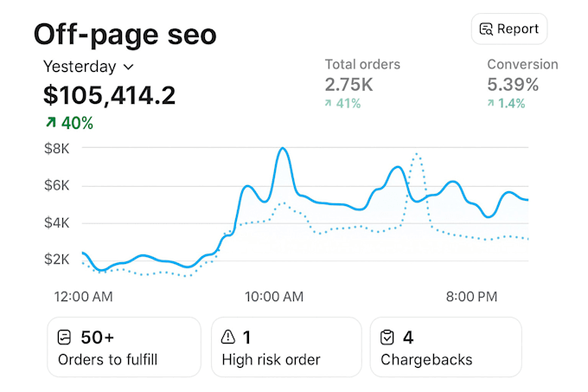Image resolution: width=588 pixels, height=392 pixels.
Task: Click the 8:00 PM time axis label
Action: click(x=471, y=297)
